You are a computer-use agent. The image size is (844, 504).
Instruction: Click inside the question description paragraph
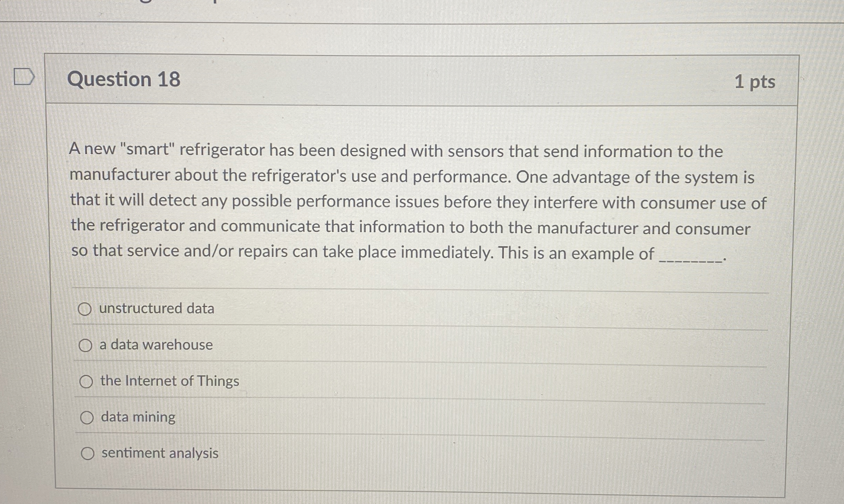tap(382, 202)
